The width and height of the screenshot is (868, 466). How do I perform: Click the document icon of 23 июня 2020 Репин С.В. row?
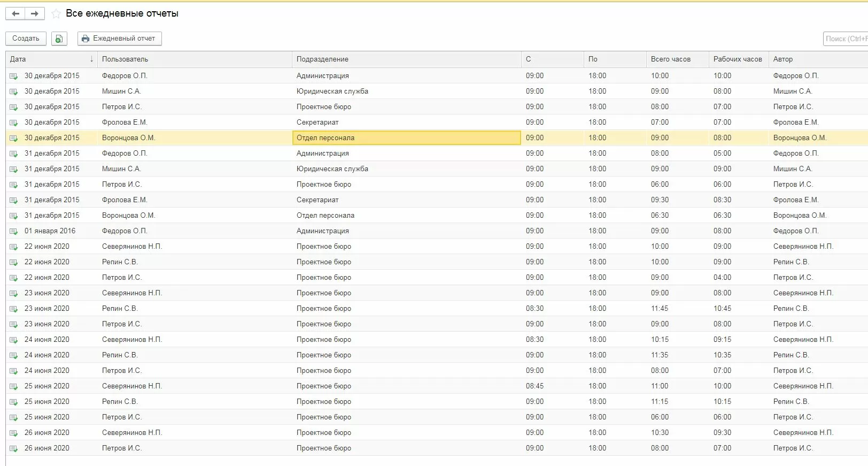pyautogui.click(x=13, y=309)
